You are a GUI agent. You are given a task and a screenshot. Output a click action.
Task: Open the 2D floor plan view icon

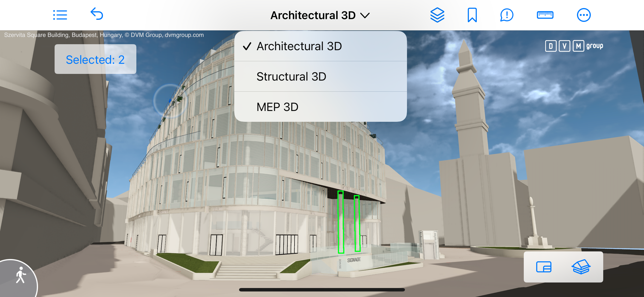pos(544,267)
